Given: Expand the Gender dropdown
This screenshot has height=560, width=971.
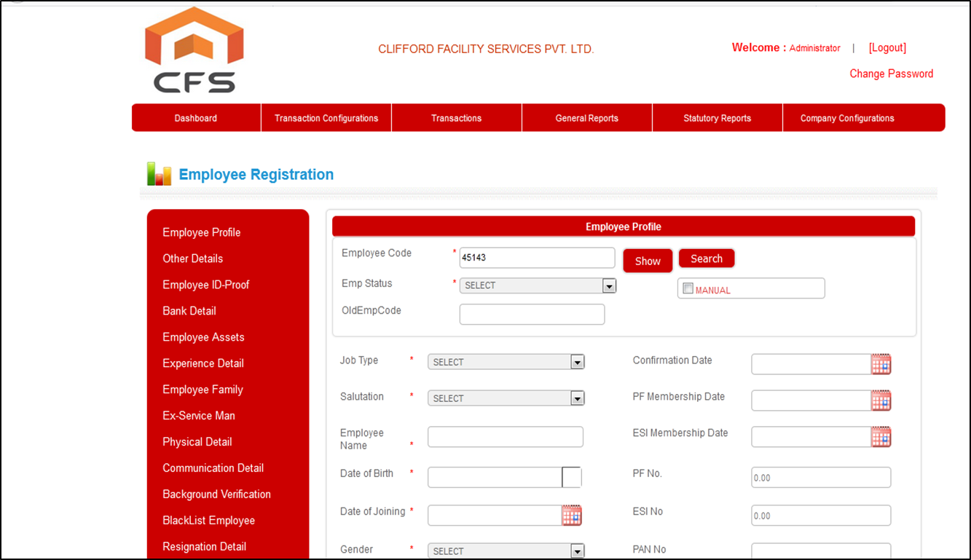Looking at the screenshot, I should click(x=506, y=551).
